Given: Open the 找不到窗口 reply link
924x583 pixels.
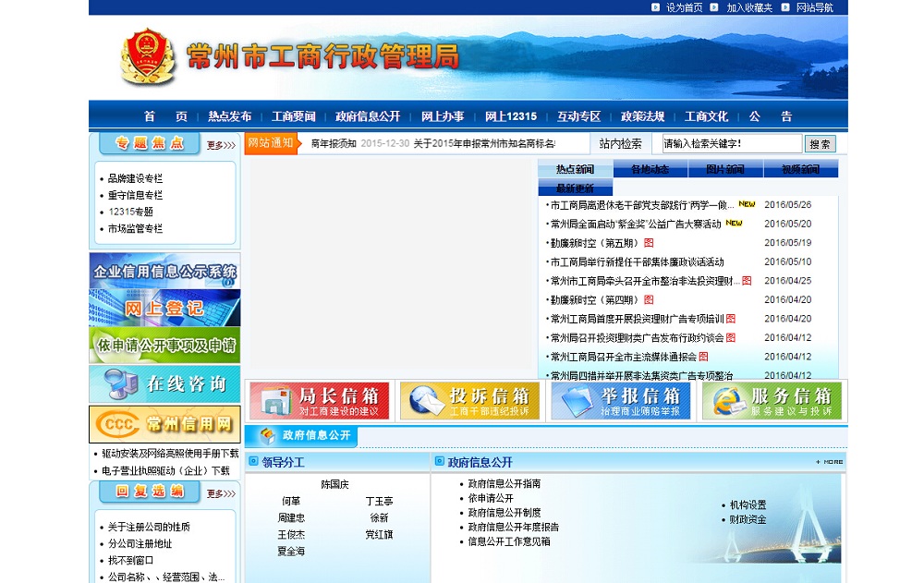Looking at the screenshot, I should point(130,560).
